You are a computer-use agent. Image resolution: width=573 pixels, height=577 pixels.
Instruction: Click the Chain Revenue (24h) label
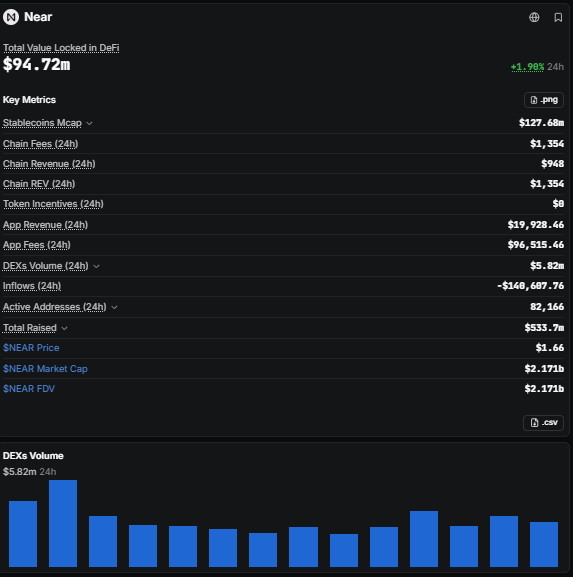tap(49, 164)
